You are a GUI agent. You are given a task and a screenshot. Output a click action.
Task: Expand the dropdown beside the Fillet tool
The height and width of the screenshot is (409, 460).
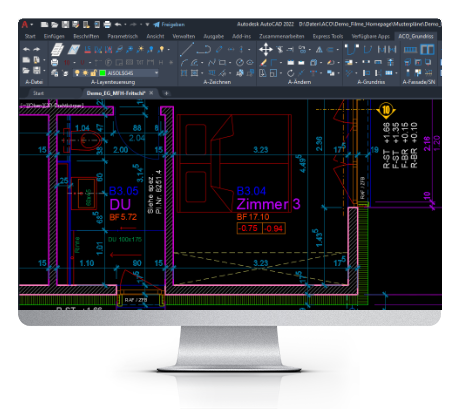[281, 63]
